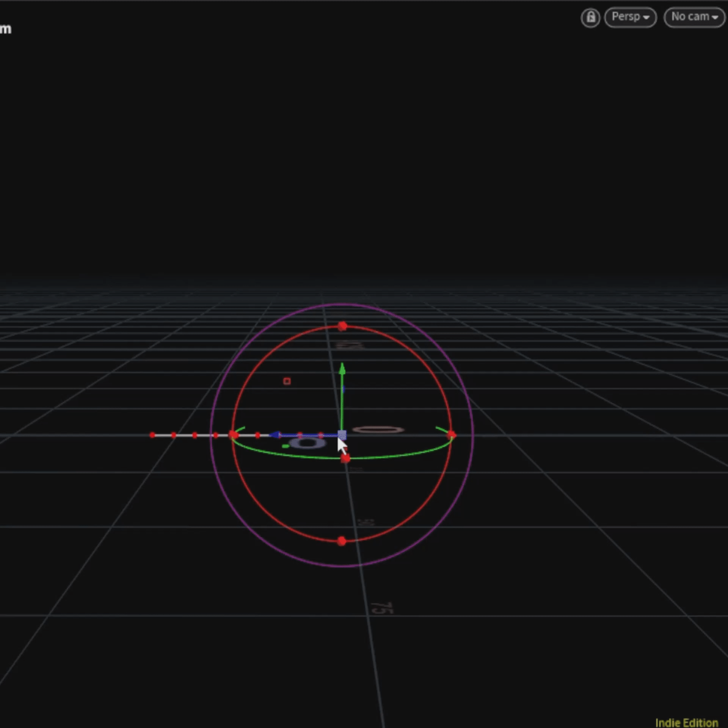Viewport: 728px width, 728px height.
Task: Click the pinkish flat ring right of center
Action: click(378, 430)
